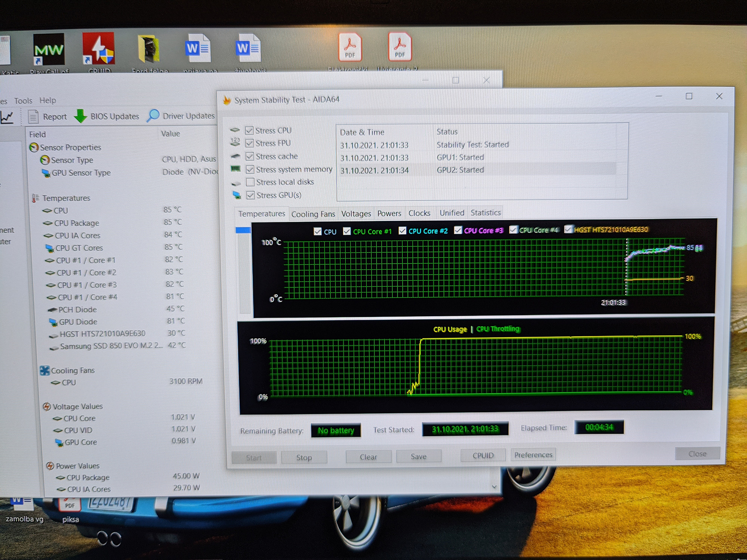This screenshot has height=560, width=747.
Task: Open BIOS Updates green arrow icon
Action: (80, 116)
